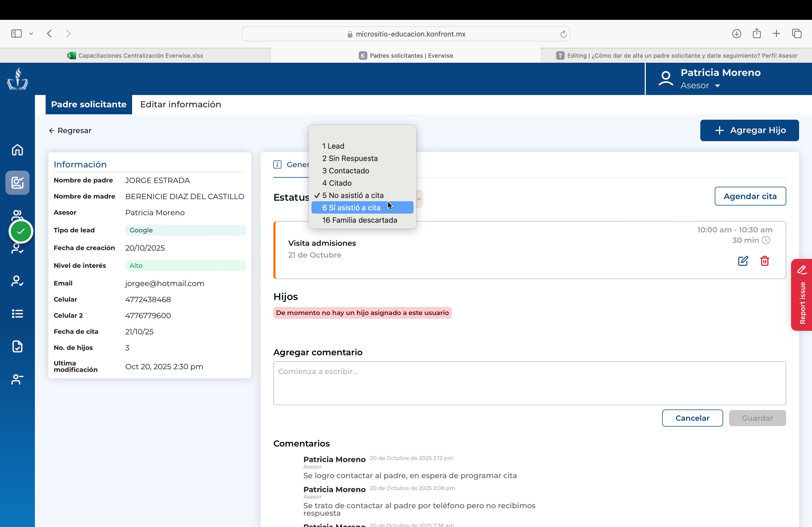Screen dimensions: 812x527
Task: Switch to Padre solicitante tab
Action: point(89,104)
